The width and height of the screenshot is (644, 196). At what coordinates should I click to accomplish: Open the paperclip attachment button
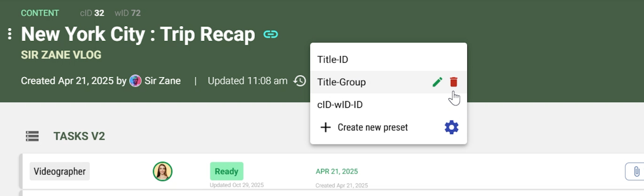click(x=636, y=172)
